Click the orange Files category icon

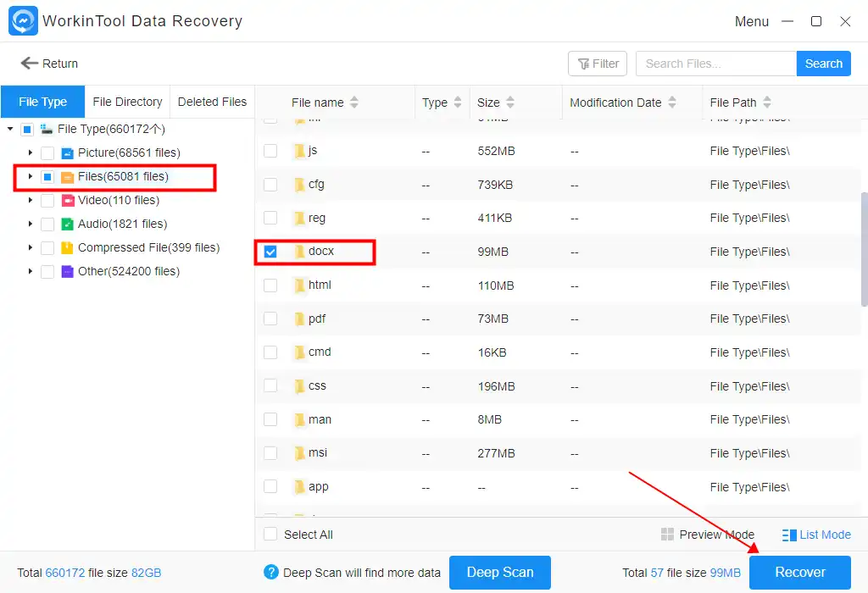(68, 177)
